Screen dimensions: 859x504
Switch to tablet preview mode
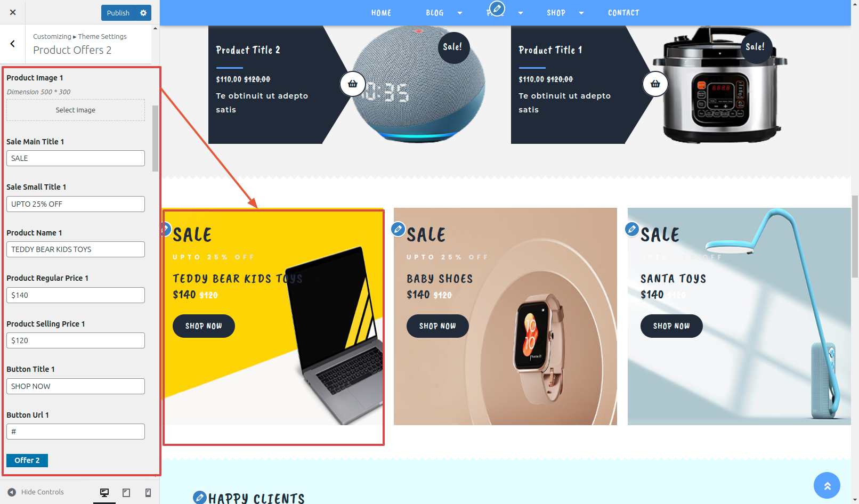pyautogui.click(x=126, y=493)
